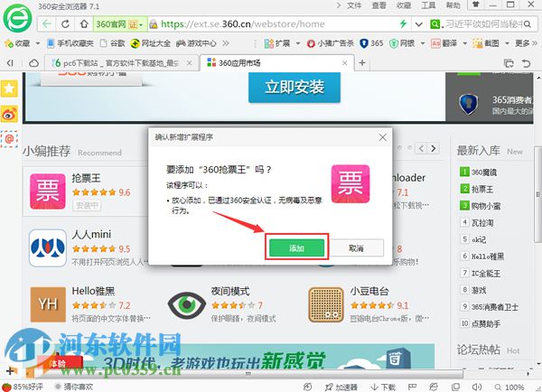This screenshot has height=392, width=542.
Task: Open the 夜间模式 eye app icon
Action: tap(187, 304)
